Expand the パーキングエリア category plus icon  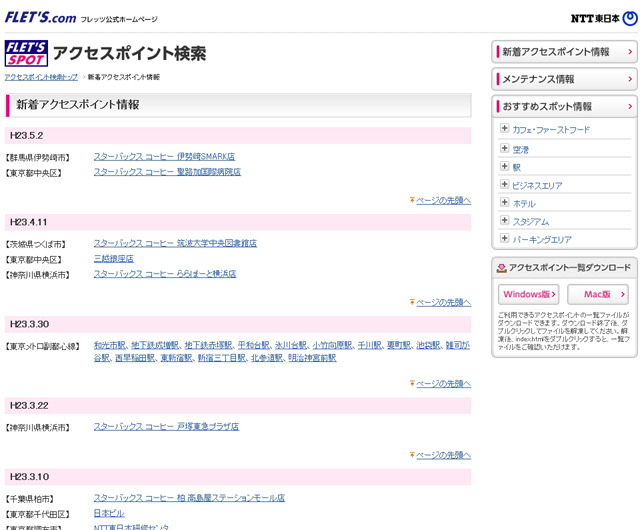[504, 238]
